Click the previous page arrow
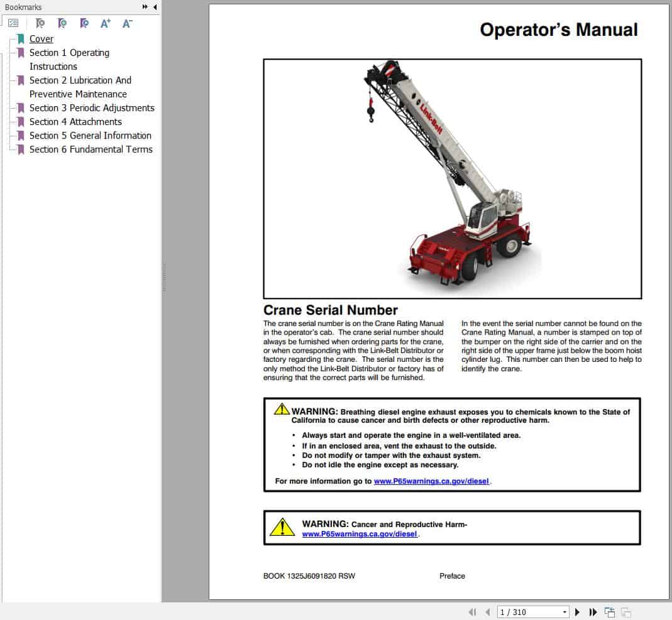 coord(488,611)
